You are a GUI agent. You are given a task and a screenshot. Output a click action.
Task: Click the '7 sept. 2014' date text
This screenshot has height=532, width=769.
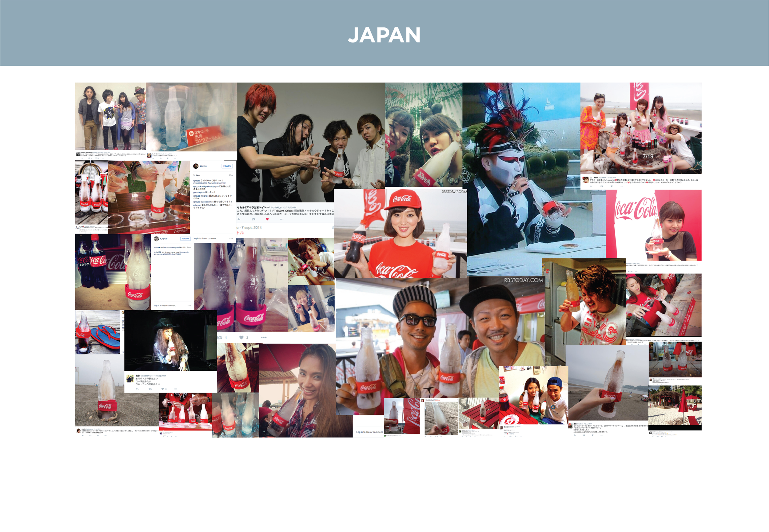[252, 228]
